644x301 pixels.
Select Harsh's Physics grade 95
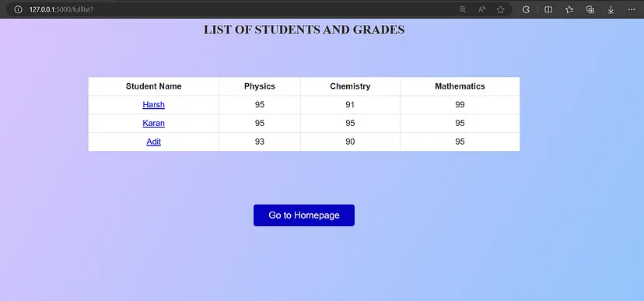click(260, 105)
